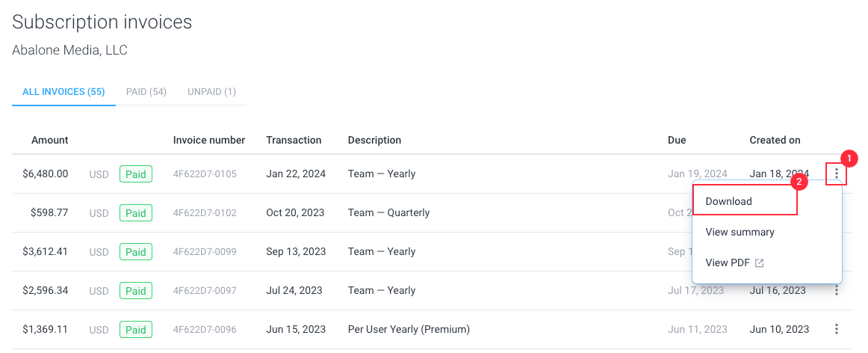Switch to the UNPAID (1) tab
The image size is (868, 353).
tap(211, 91)
